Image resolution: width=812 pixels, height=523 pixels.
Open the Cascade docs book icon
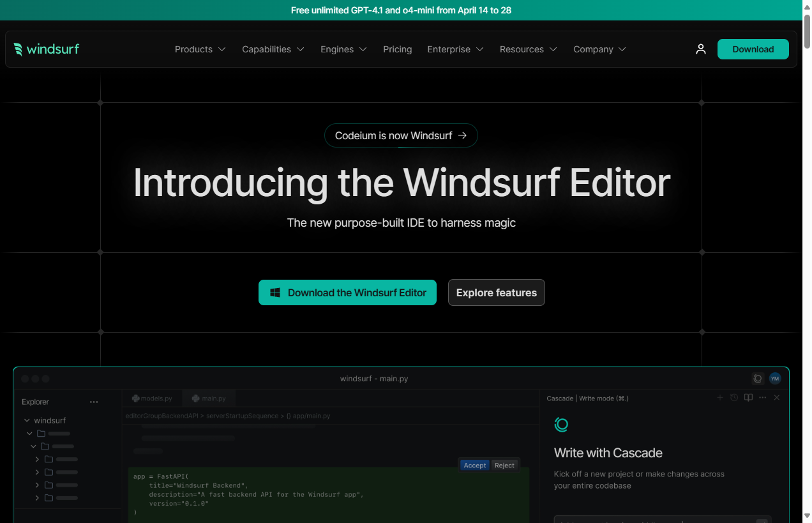click(748, 398)
